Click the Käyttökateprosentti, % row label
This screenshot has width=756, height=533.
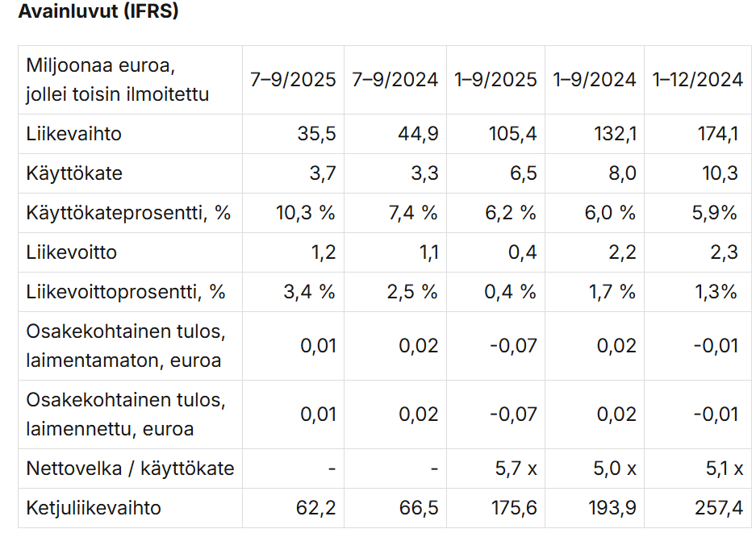(128, 213)
